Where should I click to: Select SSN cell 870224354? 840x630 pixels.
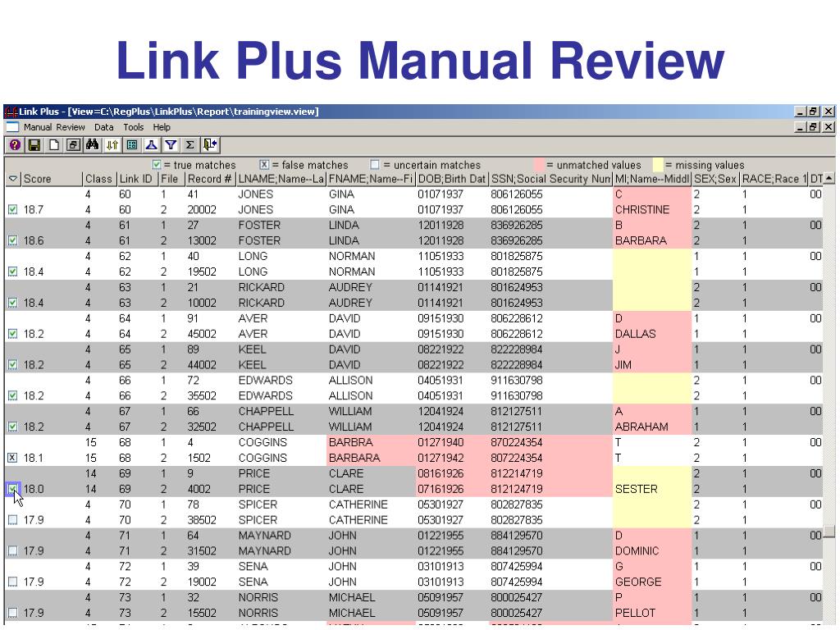coord(550,442)
